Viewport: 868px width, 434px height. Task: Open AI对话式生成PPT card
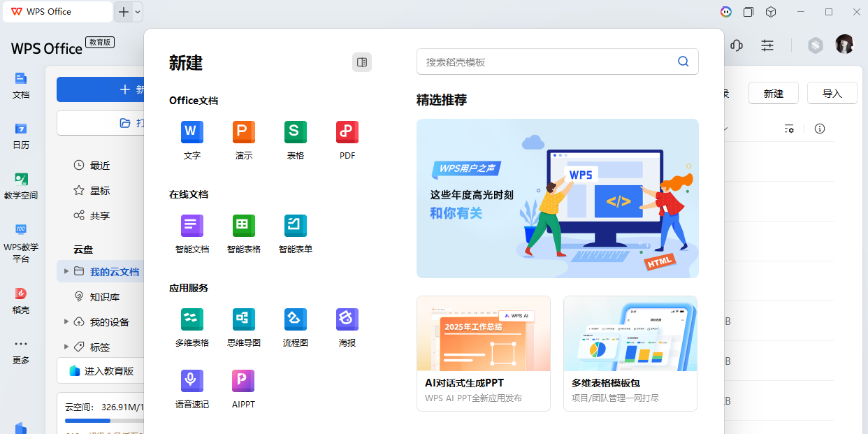point(484,354)
